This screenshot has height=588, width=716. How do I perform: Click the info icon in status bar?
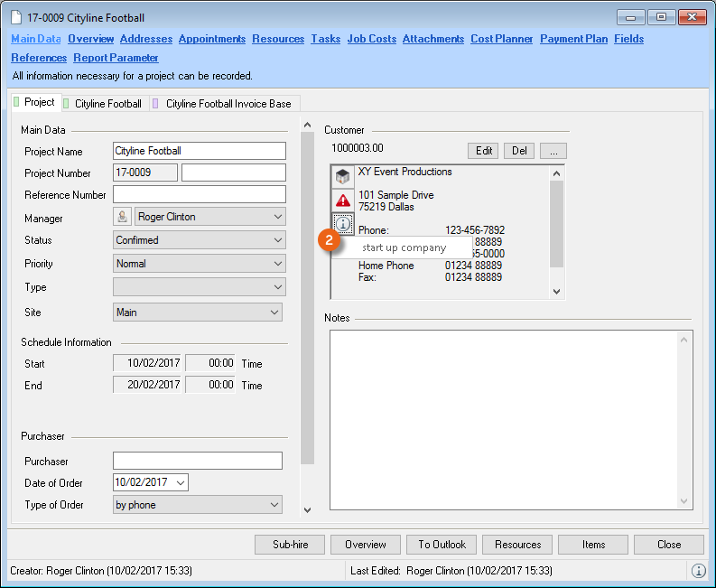pos(698,571)
